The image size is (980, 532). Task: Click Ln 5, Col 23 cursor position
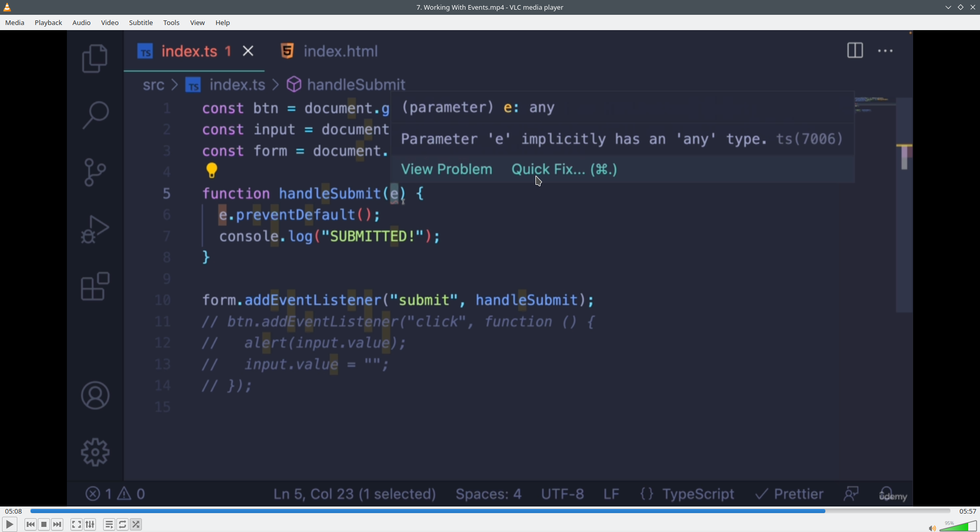[355, 494]
